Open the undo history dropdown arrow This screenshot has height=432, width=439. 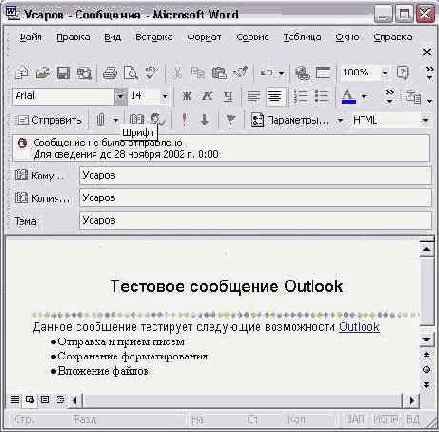(x=282, y=73)
